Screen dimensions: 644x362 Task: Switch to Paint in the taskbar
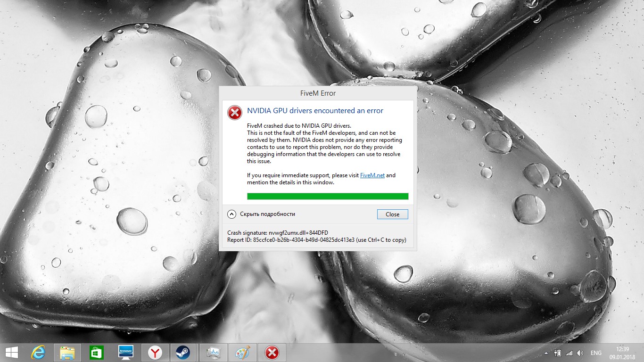243,353
